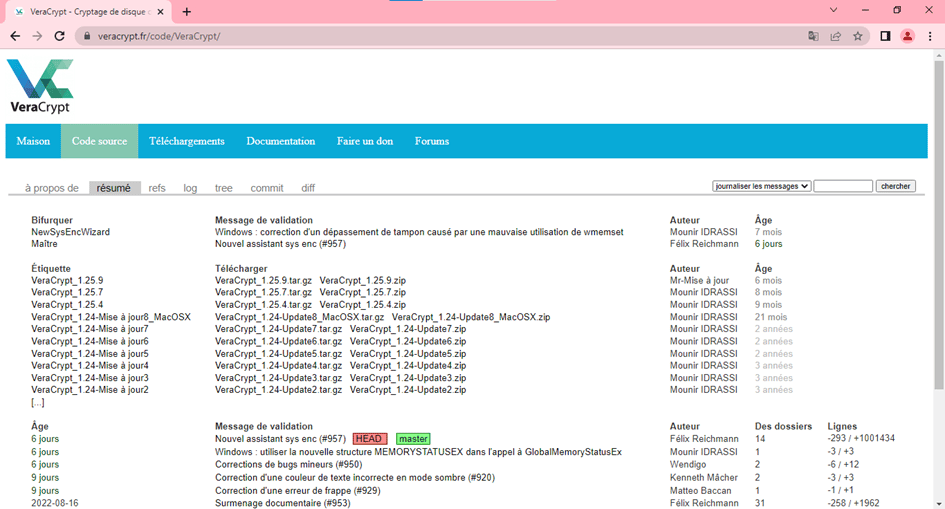
Task: View site information lock icon
Action: click(x=87, y=36)
